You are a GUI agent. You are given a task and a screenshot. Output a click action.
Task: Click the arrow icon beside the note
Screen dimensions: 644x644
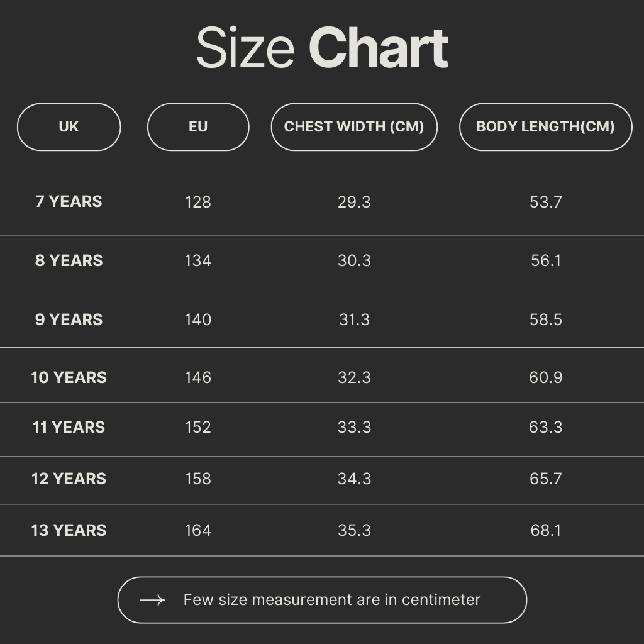click(152, 601)
